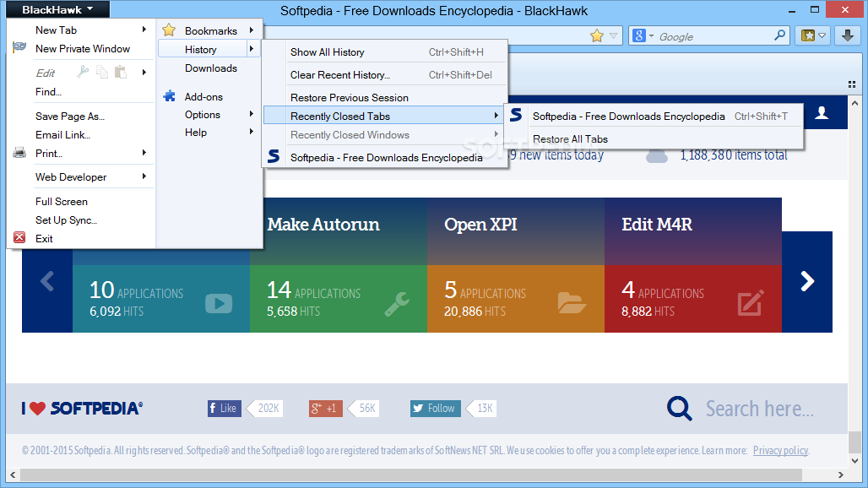Expand the Web Developer submenu arrow
868x488 pixels.
coord(144,176)
